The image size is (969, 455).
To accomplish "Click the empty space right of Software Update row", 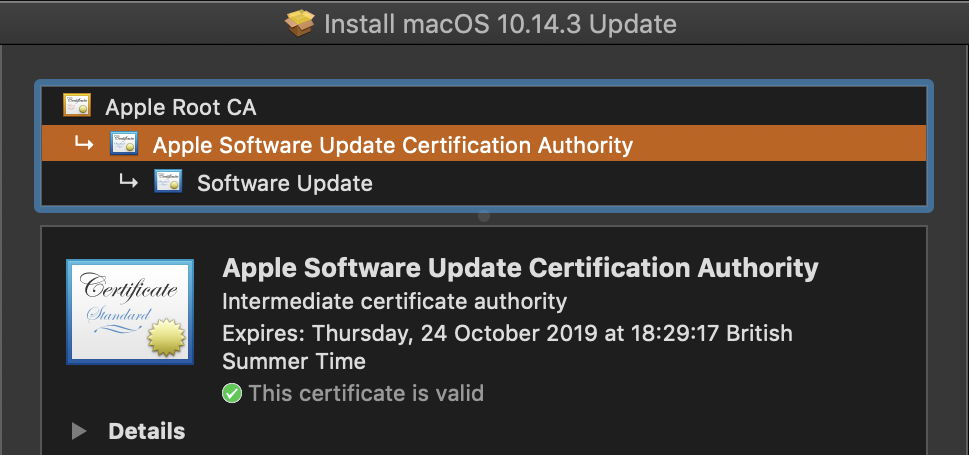I will tap(650, 183).
